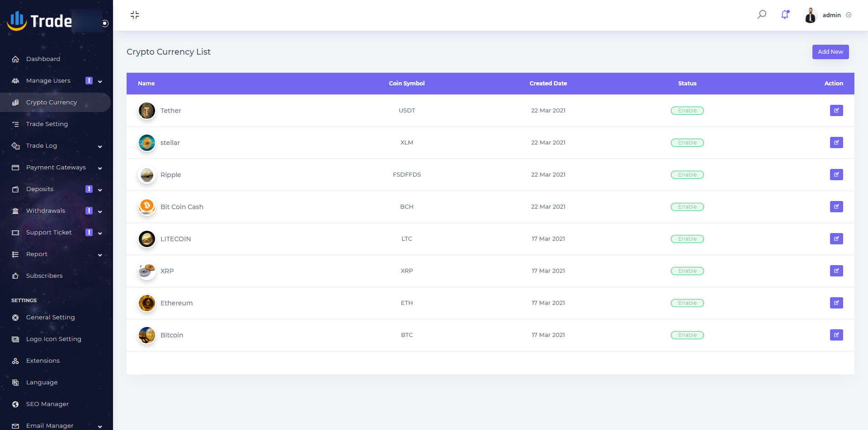
Task: Expand the Support Ticket chevron
Action: [x=100, y=233]
